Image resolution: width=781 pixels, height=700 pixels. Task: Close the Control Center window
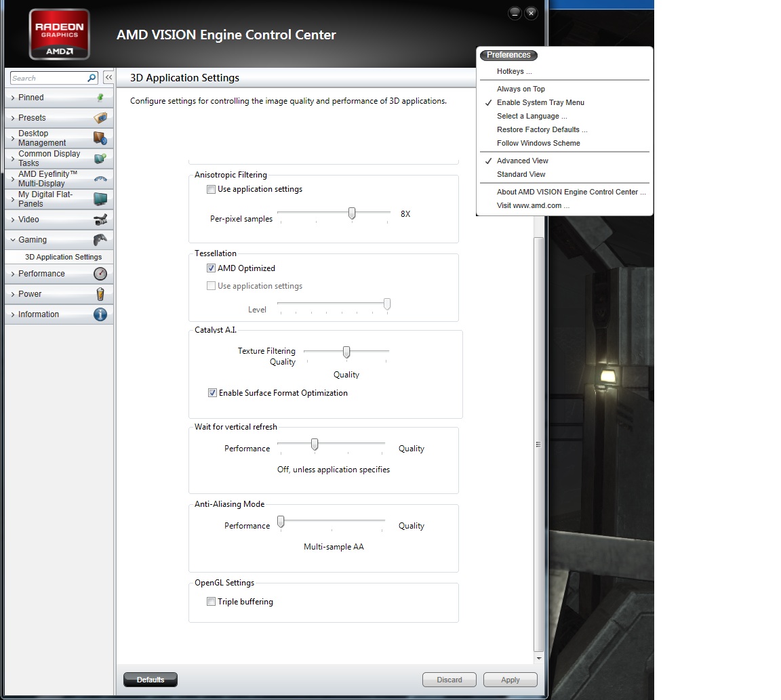click(532, 13)
